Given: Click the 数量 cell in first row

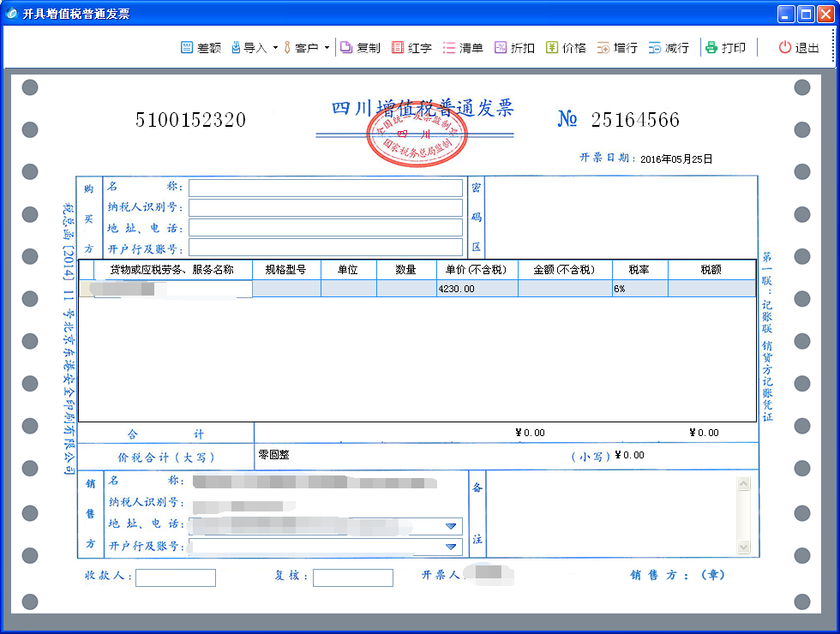Looking at the screenshot, I should point(406,289).
